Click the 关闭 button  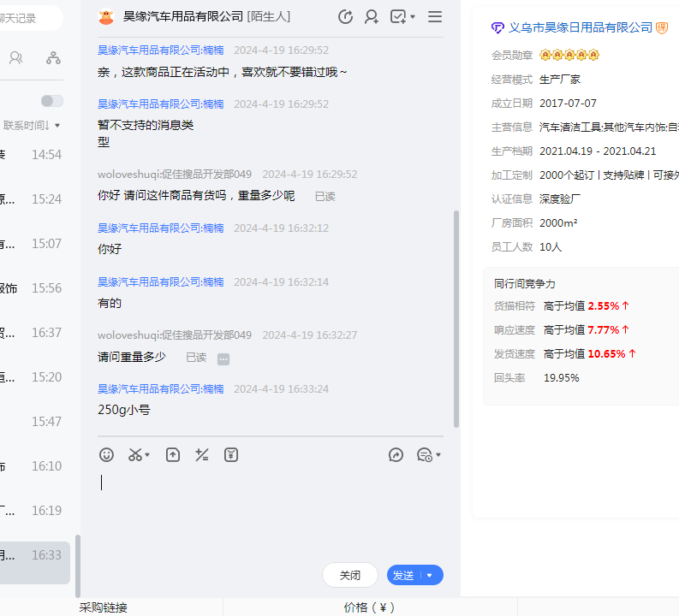tap(350, 576)
